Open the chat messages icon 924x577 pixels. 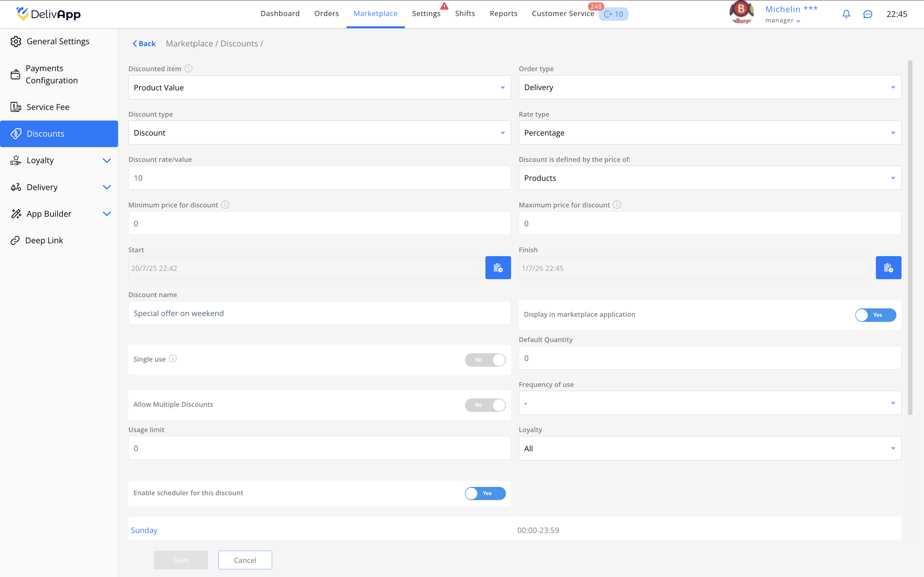click(x=868, y=14)
